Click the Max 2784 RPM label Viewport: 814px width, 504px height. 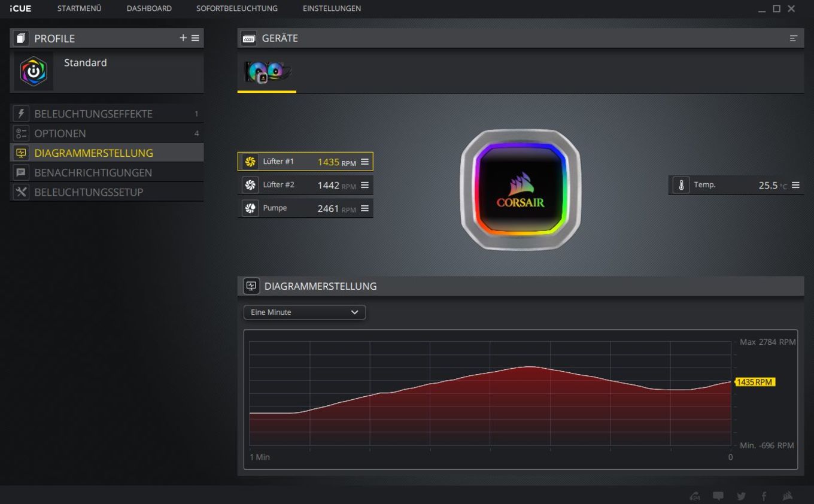768,342
